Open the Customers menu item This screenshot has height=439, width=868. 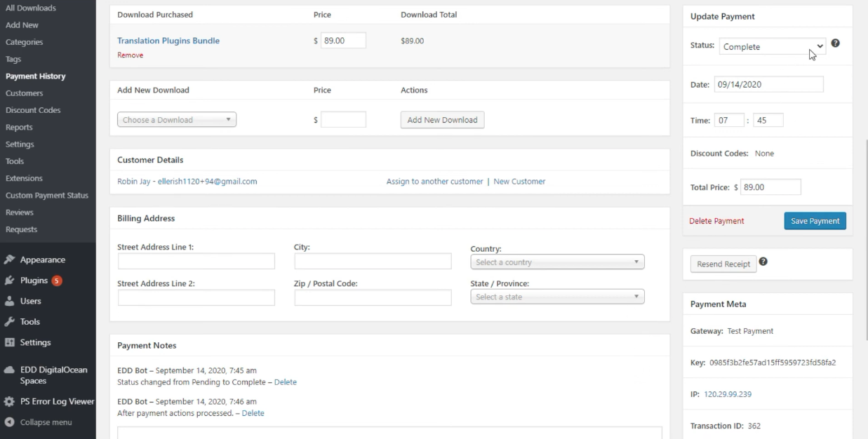click(24, 93)
